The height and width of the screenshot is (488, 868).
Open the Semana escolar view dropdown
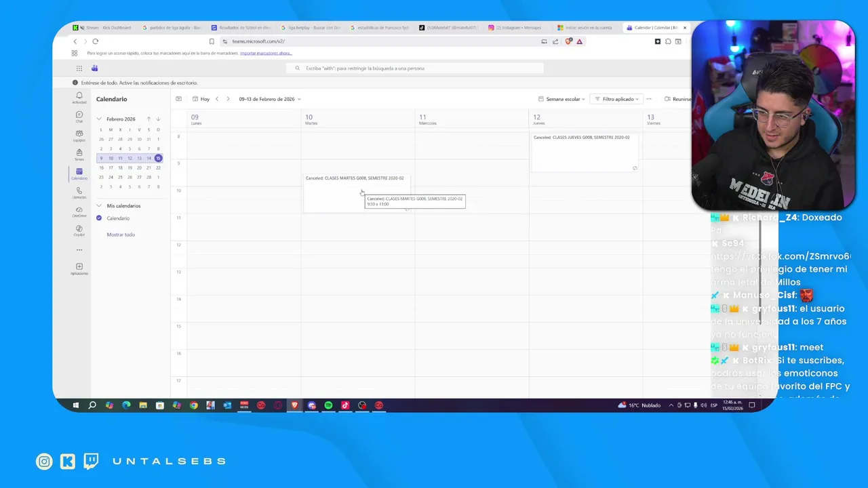(562, 99)
